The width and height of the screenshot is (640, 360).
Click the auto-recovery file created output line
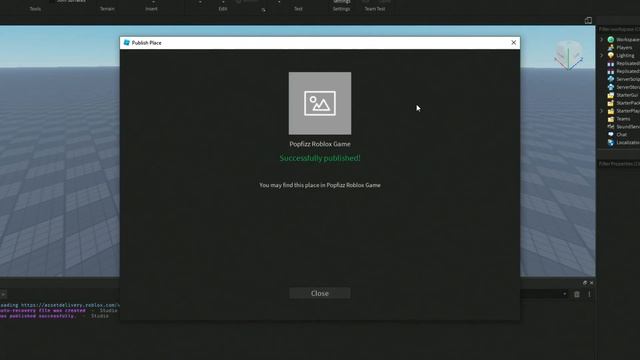coord(59,311)
